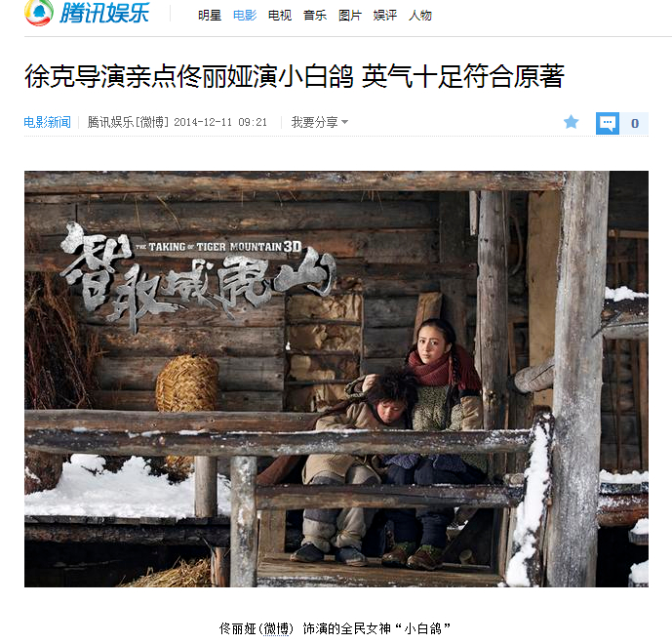Open the 电影 navigation tab
This screenshot has width=672, height=644.
coord(245,16)
